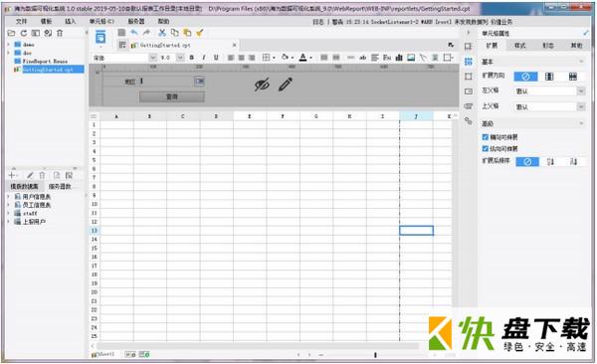Viewport: 597px width, 364px height.
Task: Click the scissors cut icon
Action: [x=162, y=33]
